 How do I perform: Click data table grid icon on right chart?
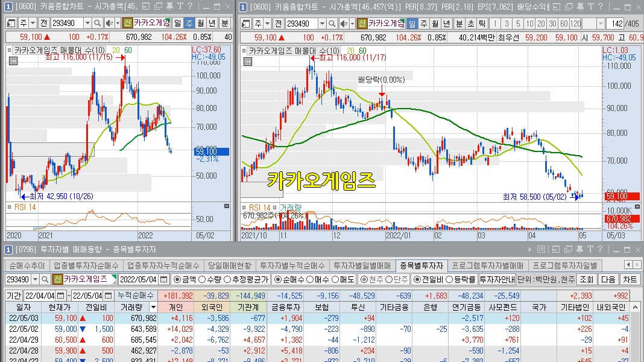click(248, 62)
